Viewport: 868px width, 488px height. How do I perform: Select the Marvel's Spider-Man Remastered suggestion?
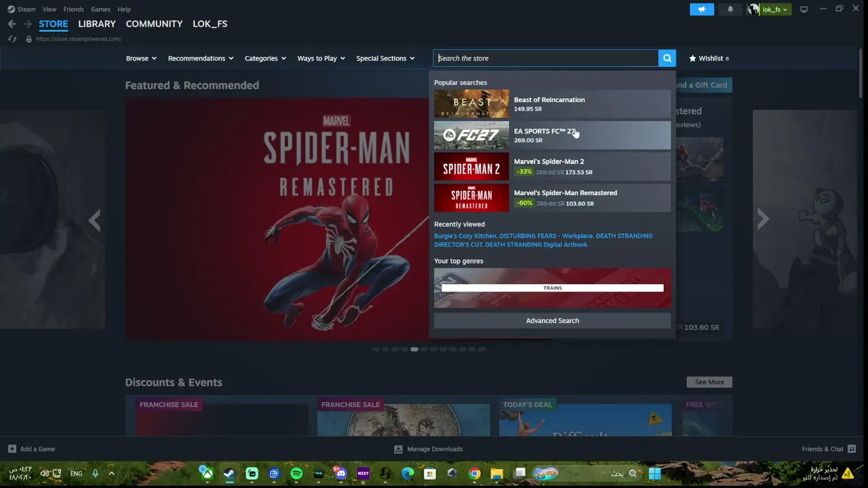coord(553,197)
